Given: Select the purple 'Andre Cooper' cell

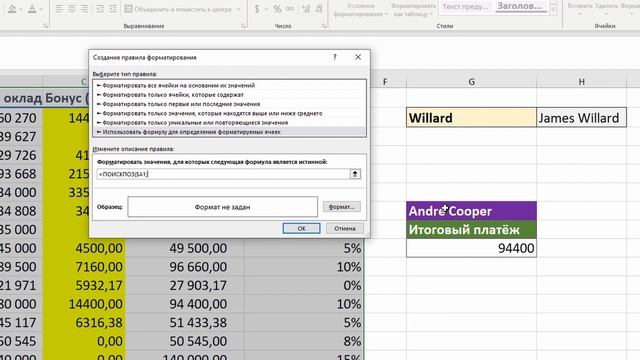Looking at the screenshot, I should tap(471, 211).
